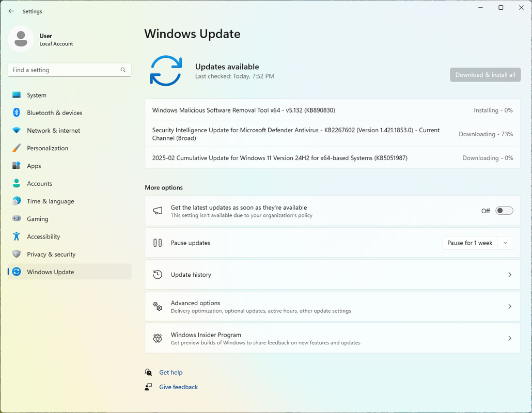This screenshot has width=532, height=413.
Task: Open Windows Insider Program via its chevron
Action: coord(510,339)
